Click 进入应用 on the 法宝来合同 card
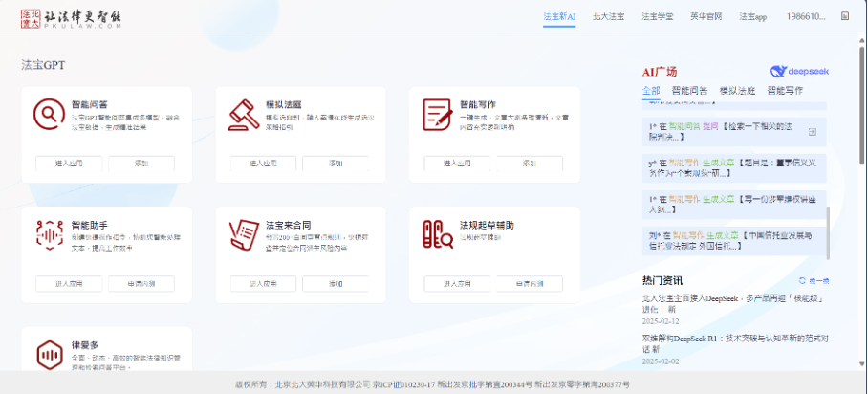Image resolution: width=868 pixels, height=394 pixels. [263, 284]
